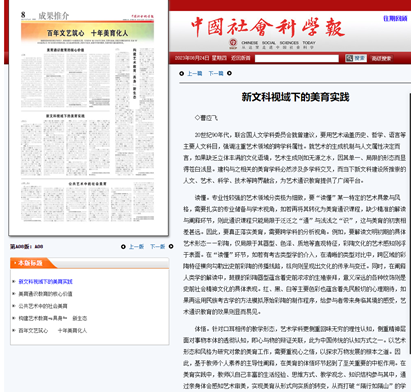Click the 高级搜索 advanced search button
The height and width of the screenshot is (392, 411).
tap(381, 58)
